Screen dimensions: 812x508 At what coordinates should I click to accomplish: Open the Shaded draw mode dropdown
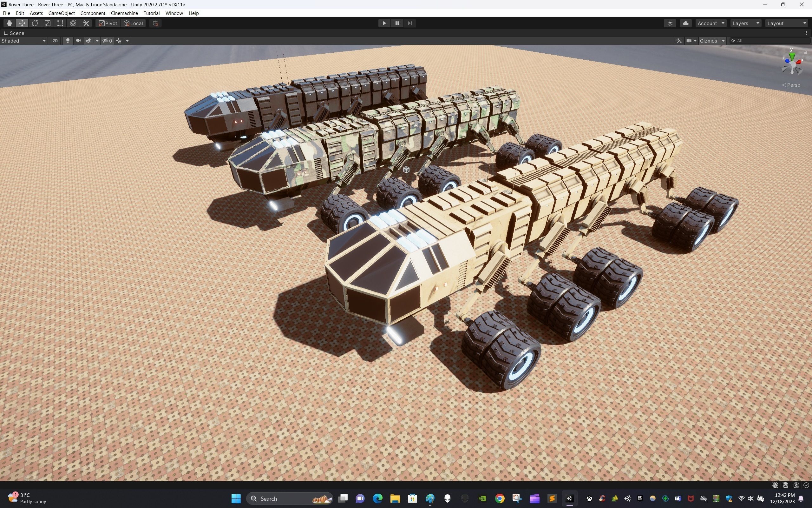coord(23,41)
